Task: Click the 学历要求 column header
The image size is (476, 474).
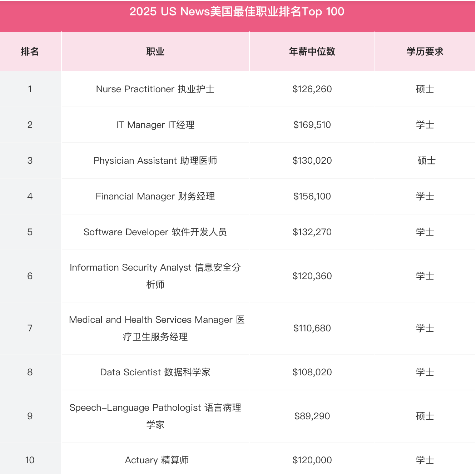Action: pyautogui.click(x=425, y=51)
